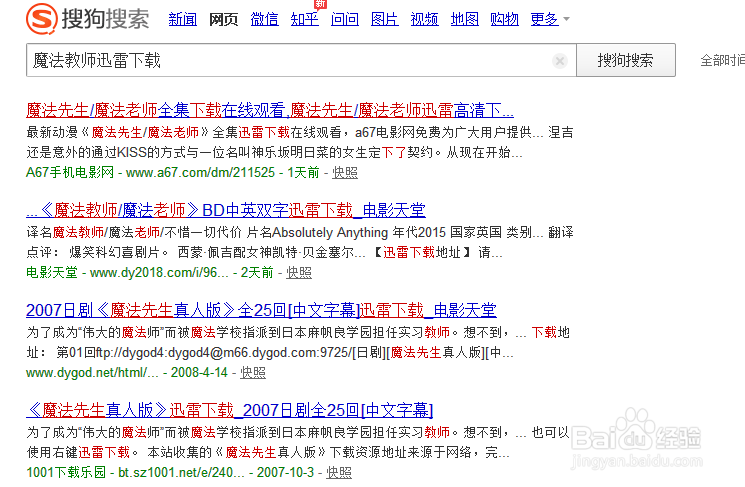Select the 网页 search category

223,19
